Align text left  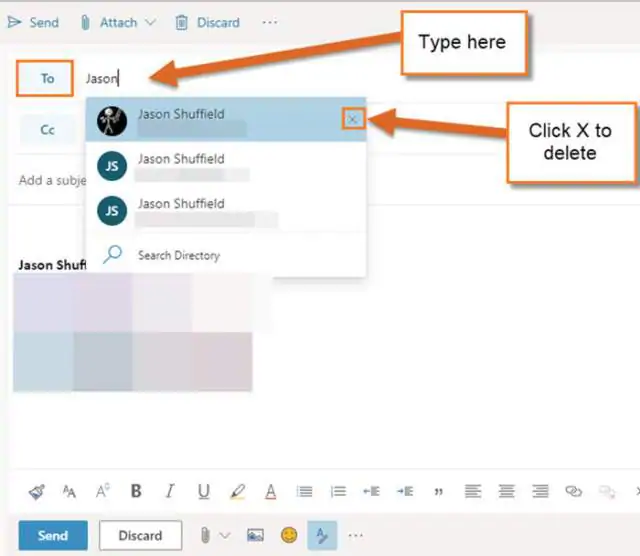[x=473, y=491]
